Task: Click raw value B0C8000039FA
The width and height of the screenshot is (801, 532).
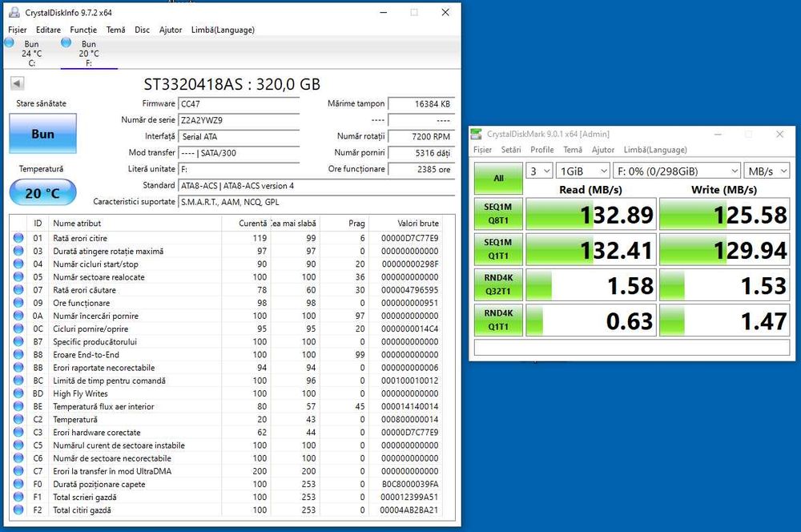Action: coord(409,484)
